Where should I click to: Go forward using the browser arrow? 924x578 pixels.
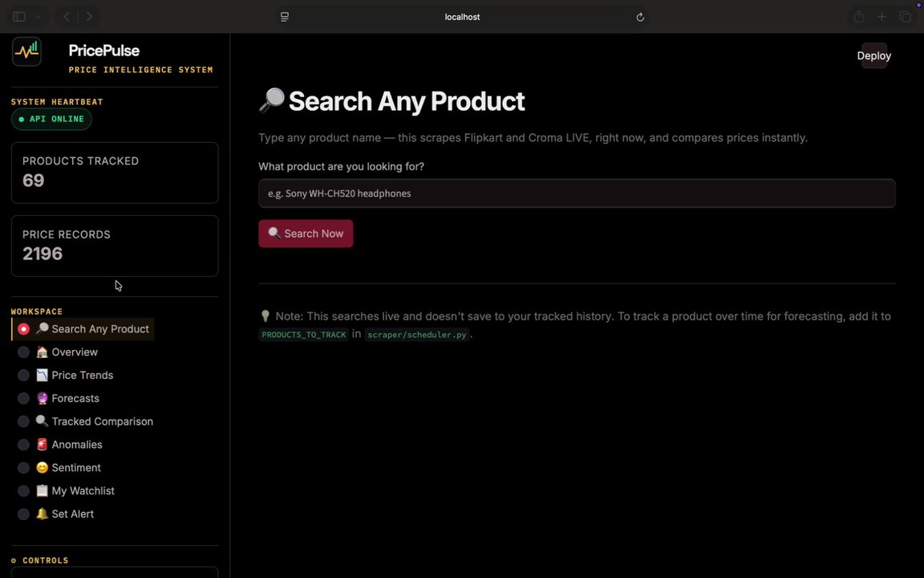[x=90, y=17]
